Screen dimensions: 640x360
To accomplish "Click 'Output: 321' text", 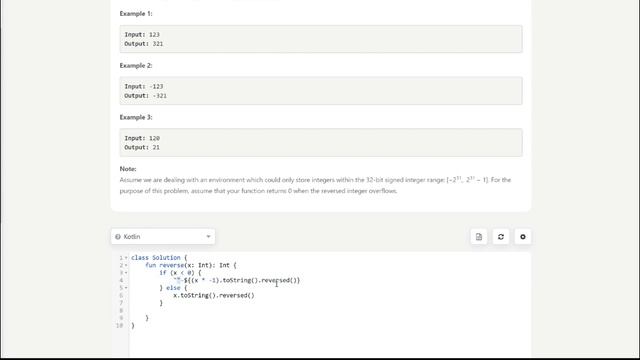I will tap(144, 44).
